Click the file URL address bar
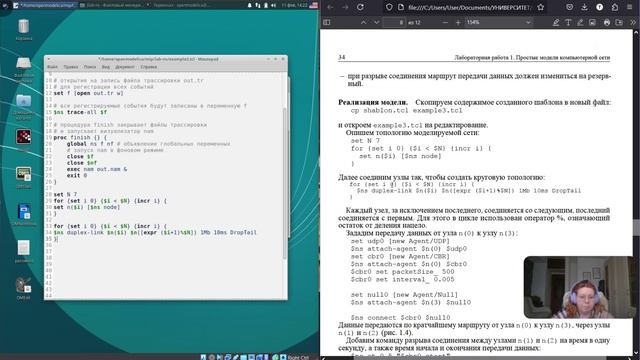The image size is (640, 360). pos(469,7)
